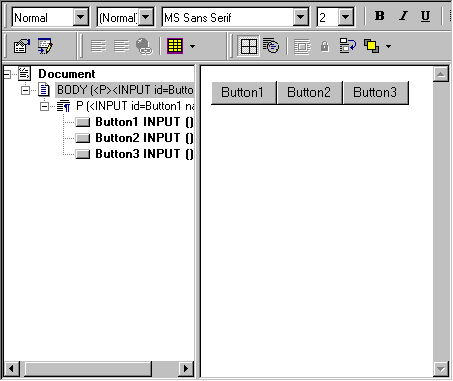This screenshot has width=453, height=381.
Task: Open the MS Sans Serif font dropdown
Action: pos(301,17)
